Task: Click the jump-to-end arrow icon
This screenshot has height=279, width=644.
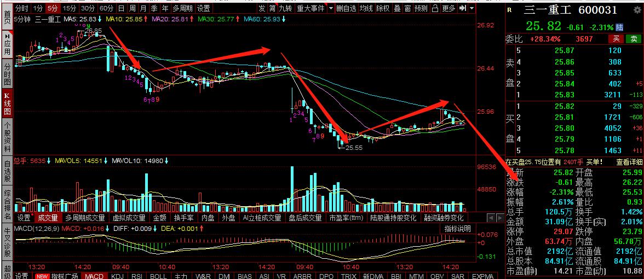Action: (x=463, y=8)
